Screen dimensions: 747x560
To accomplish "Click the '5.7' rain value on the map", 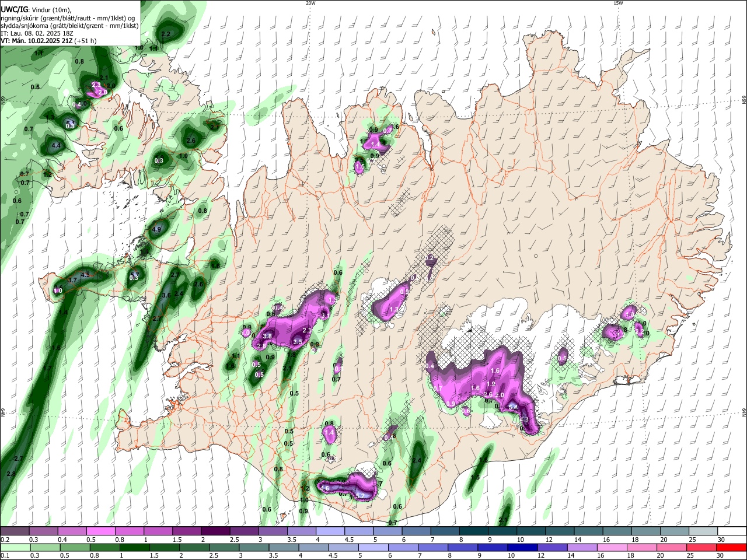I will 135,274.
